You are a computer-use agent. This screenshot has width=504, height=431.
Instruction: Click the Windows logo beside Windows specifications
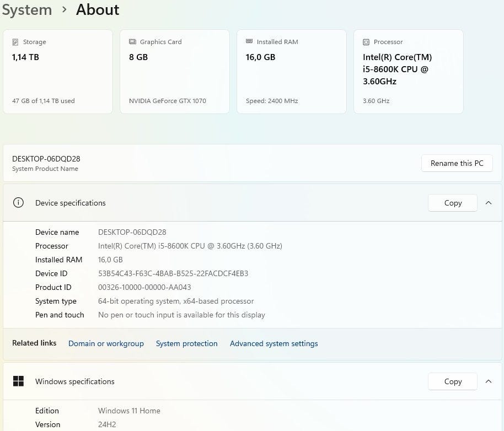pos(18,381)
